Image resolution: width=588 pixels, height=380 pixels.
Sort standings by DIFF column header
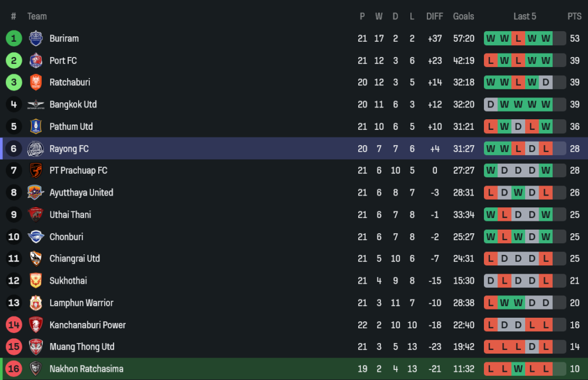(435, 16)
